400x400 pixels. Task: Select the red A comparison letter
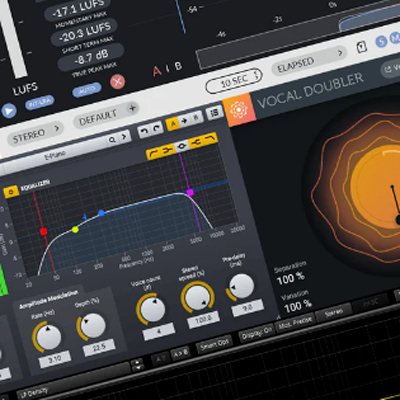[x=156, y=71]
